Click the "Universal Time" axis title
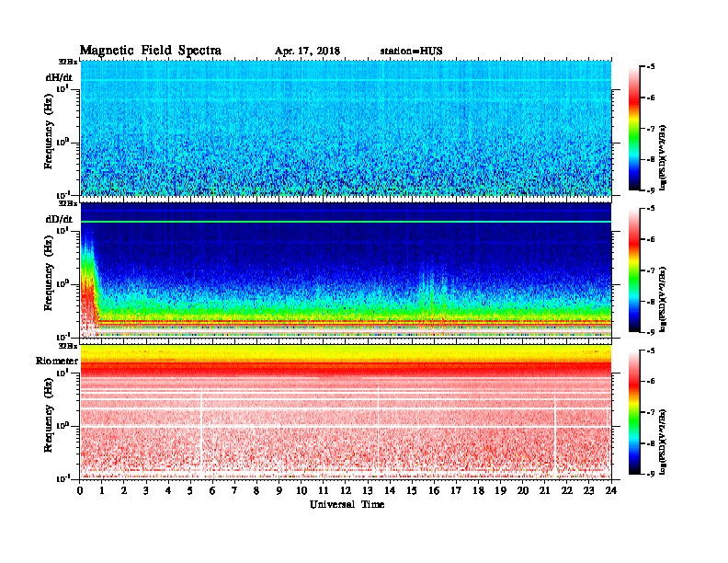Image resolution: width=728 pixels, height=563 pixels. click(x=347, y=504)
